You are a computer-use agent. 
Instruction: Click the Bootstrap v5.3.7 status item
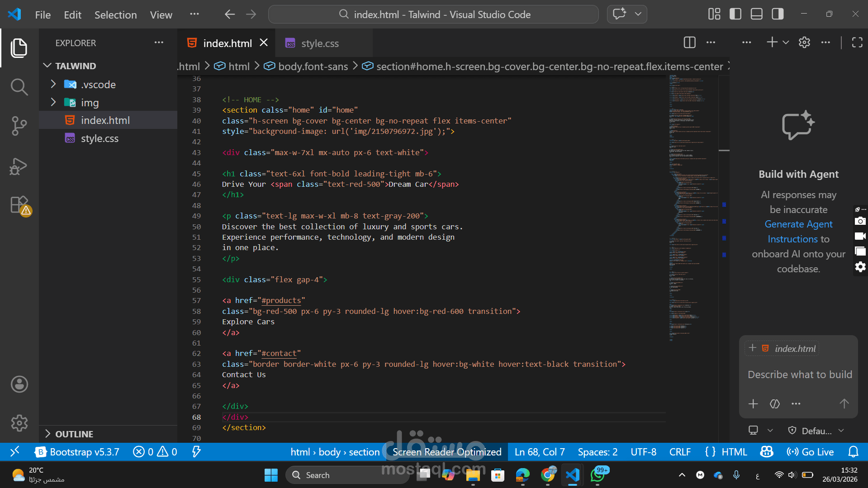[x=77, y=452]
